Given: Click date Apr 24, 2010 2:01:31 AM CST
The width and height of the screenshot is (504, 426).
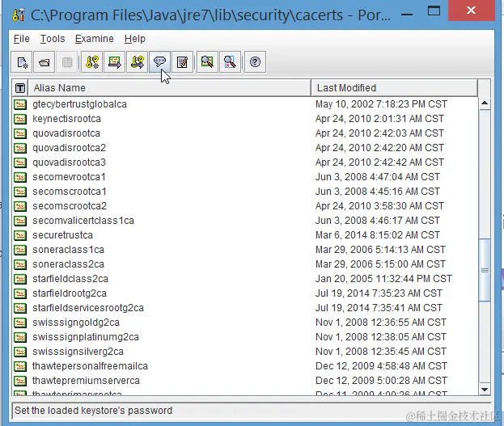Looking at the screenshot, I should 379,119.
